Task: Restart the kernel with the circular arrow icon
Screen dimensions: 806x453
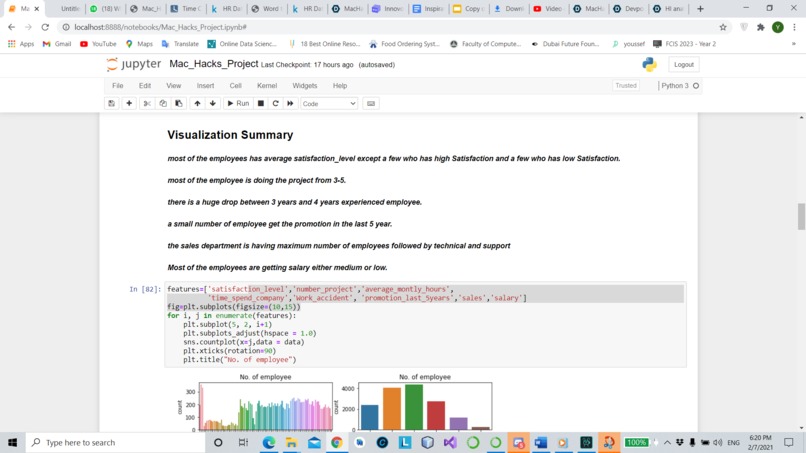Action: tap(276, 103)
